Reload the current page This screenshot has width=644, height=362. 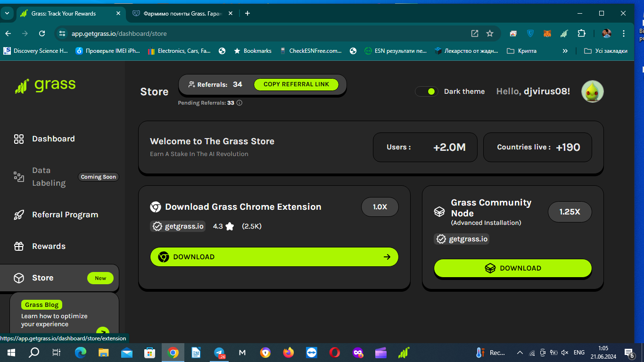[x=42, y=33]
